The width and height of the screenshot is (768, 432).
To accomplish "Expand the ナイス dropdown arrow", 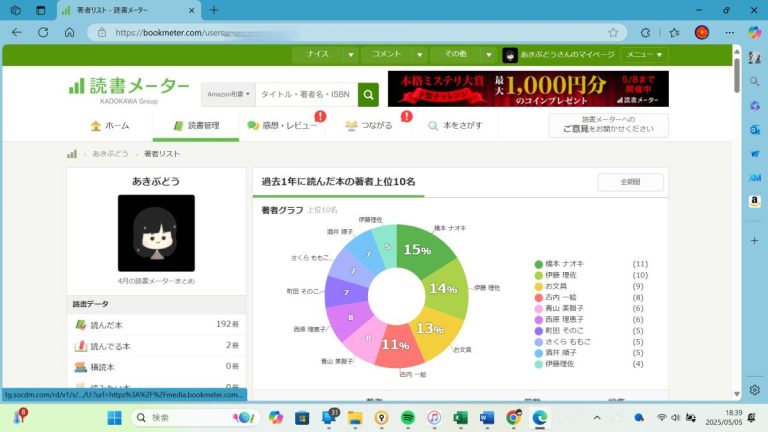I will 350,55.
